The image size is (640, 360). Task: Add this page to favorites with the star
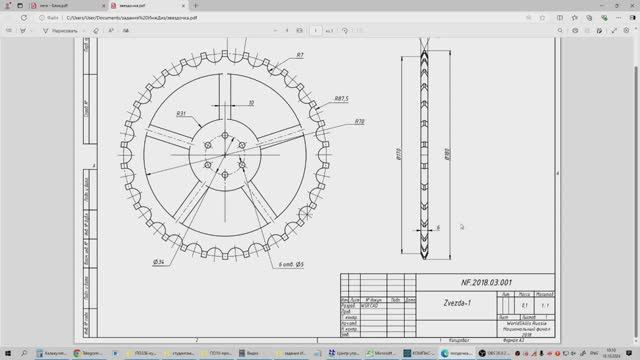click(x=542, y=18)
